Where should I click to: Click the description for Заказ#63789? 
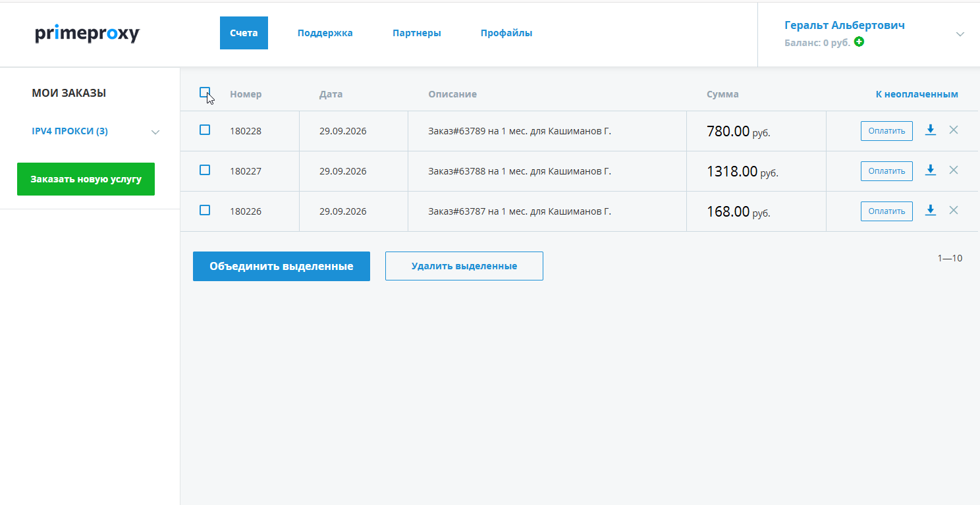(x=520, y=131)
